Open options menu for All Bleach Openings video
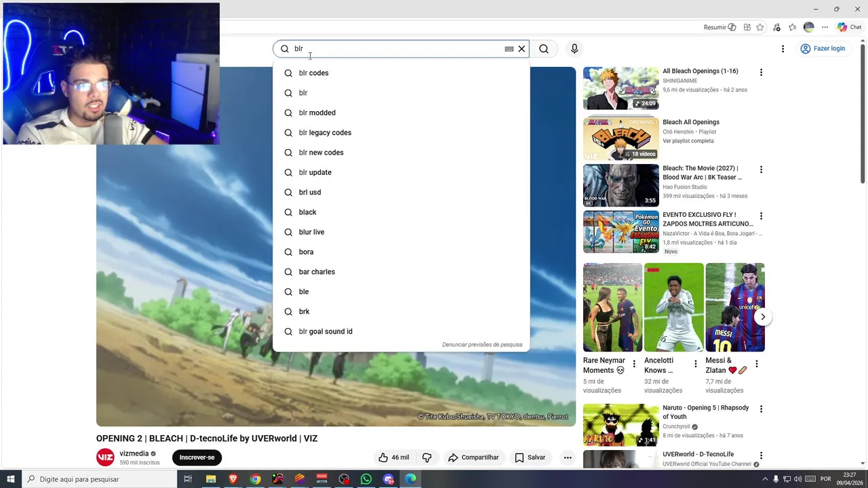This screenshot has height=488, width=868. [761, 73]
